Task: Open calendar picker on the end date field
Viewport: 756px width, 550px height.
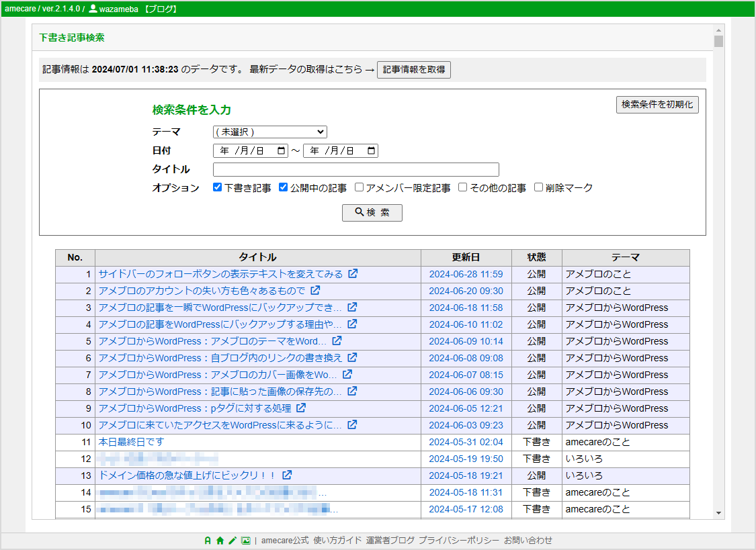Action: pyautogui.click(x=371, y=151)
